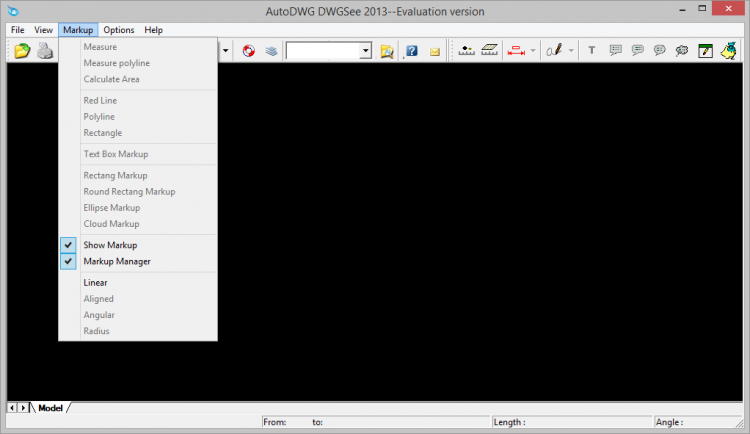The image size is (750, 434).
Task: Click the folder browse/search icon
Action: pyautogui.click(x=387, y=51)
